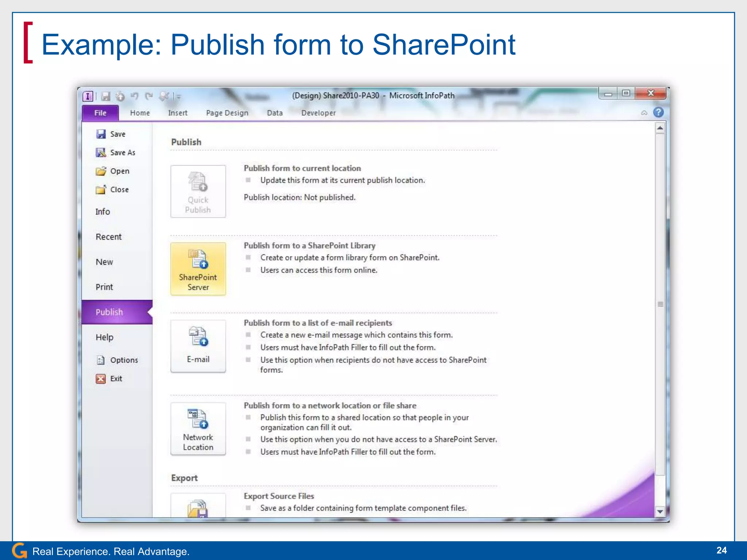The width and height of the screenshot is (747, 560).
Task: Select the highlighted Publish sidebar item
Action: 117,312
